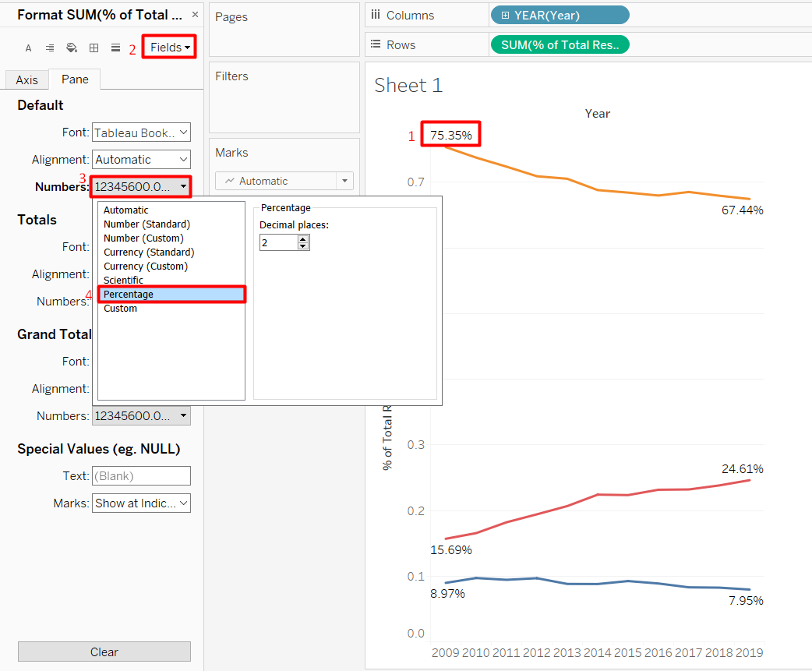Choose Percentage in the number format list
Screen dimensions: 812x671
pyautogui.click(x=171, y=295)
